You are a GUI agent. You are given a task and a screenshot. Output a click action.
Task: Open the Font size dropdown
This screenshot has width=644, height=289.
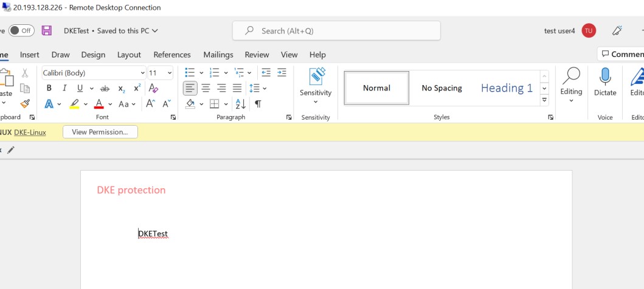click(x=170, y=73)
